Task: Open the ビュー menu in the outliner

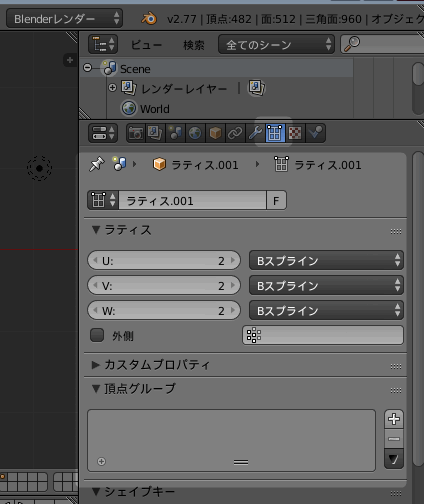Action: pyautogui.click(x=146, y=45)
